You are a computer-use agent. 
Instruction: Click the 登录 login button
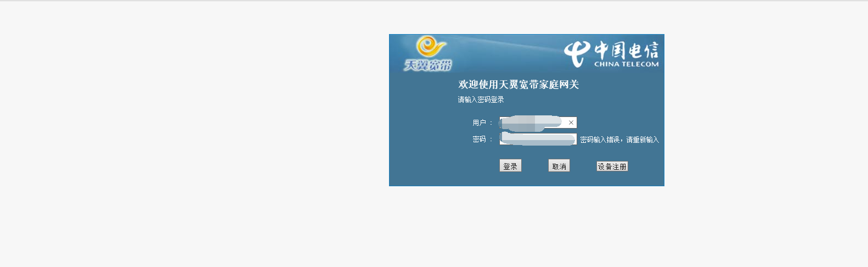tap(510, 166)
